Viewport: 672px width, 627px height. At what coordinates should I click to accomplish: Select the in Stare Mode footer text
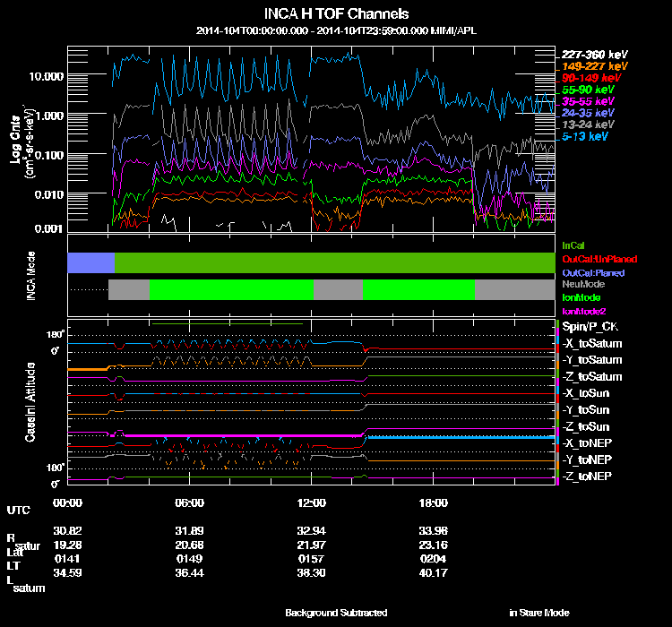pos(539,613)
